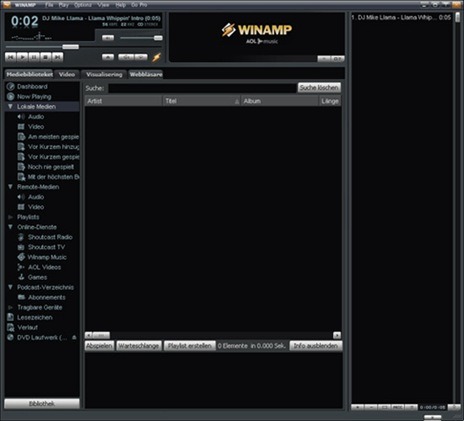The image size is (464, 421).
Task: Open the Play menu
Action: pyautogui.click(x=64, y=5)
